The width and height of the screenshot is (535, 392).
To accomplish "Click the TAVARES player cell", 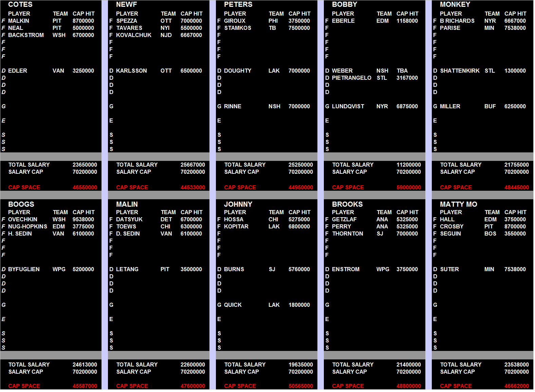I will (x=129, y=28).
